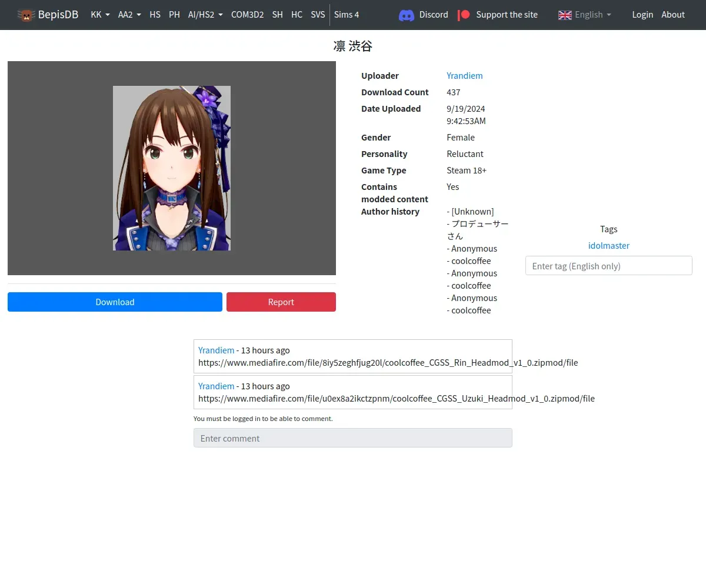This screenshot has width=706, height=588.
Task: Click the Login link
Action: click(642, 15)
